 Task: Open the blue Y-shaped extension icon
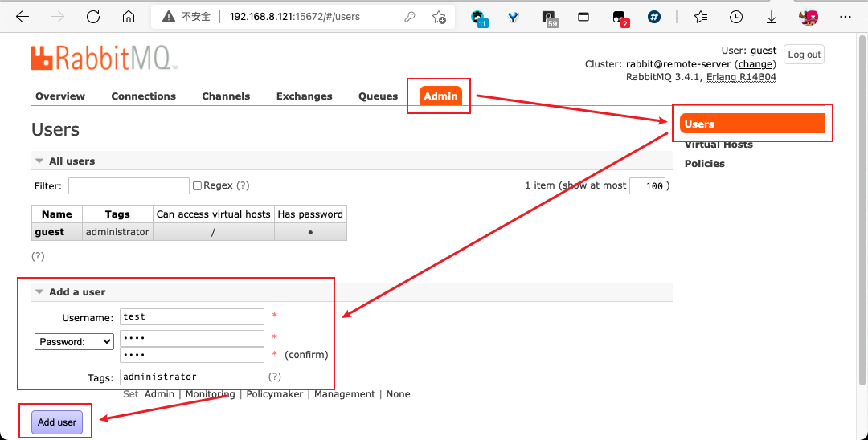513,18
